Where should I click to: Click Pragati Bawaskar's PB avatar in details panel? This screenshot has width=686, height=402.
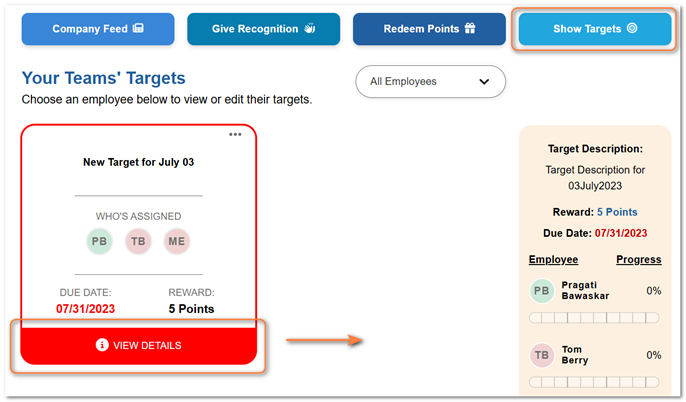[x=542, y=291]
